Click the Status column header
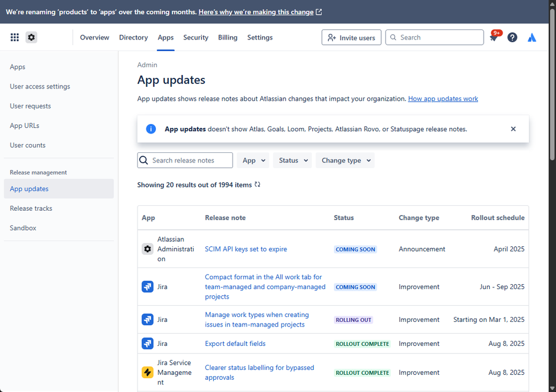556x392 pixels. point(343,218)
